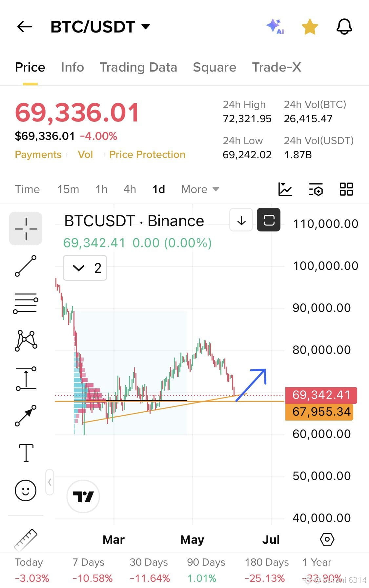The width and height of the screenshot is (369, 588).
Task: Select the price range measure tool
Action: [x=26, y=379]
